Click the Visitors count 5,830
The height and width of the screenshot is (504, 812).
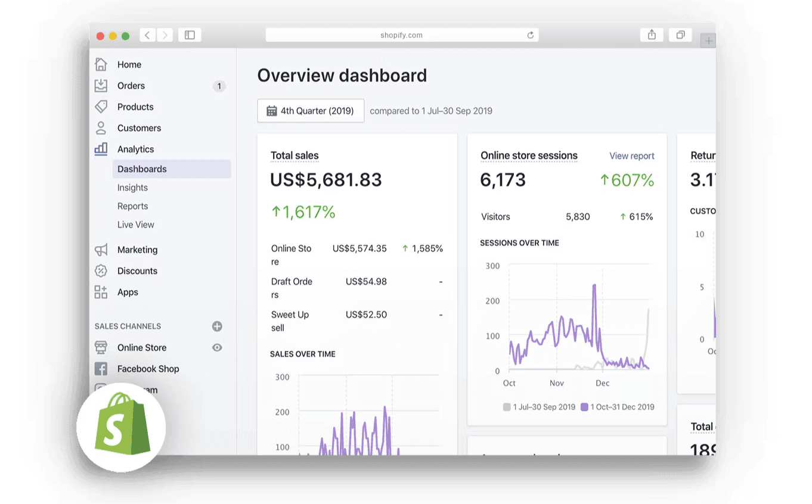(x=578, y=217)
